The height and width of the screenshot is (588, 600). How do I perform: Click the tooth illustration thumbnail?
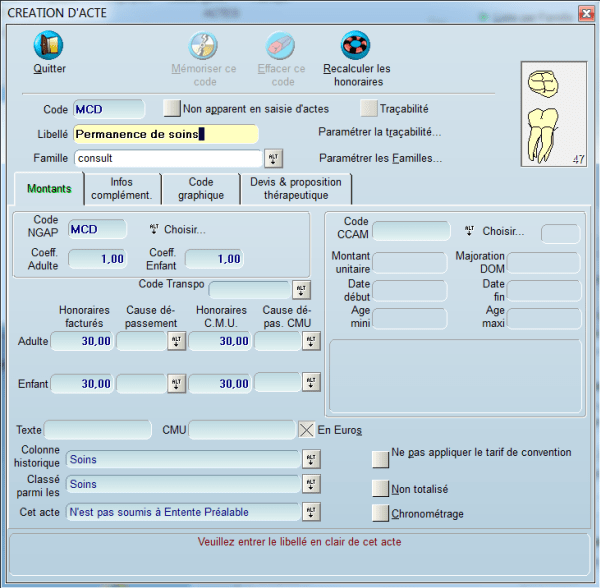tap(553, 114)
